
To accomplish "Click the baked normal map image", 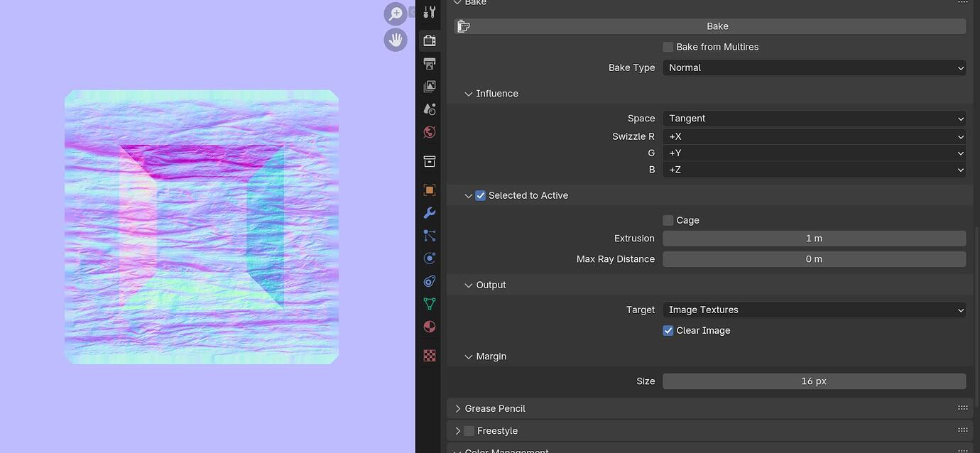I will click(x=202, y=227).
